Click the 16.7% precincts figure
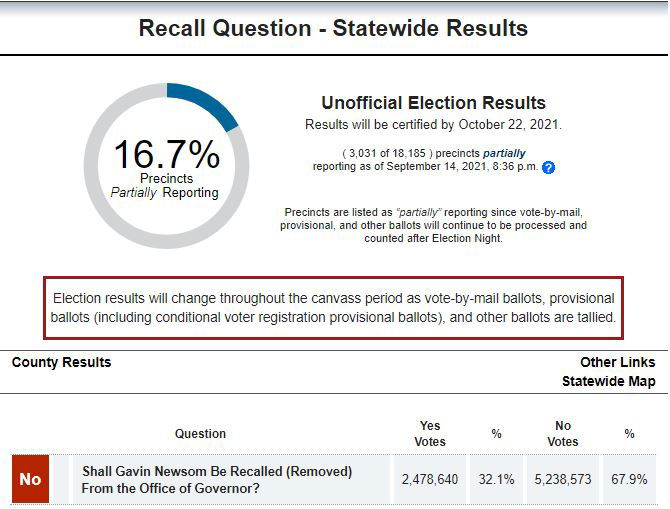 point(166,155)
